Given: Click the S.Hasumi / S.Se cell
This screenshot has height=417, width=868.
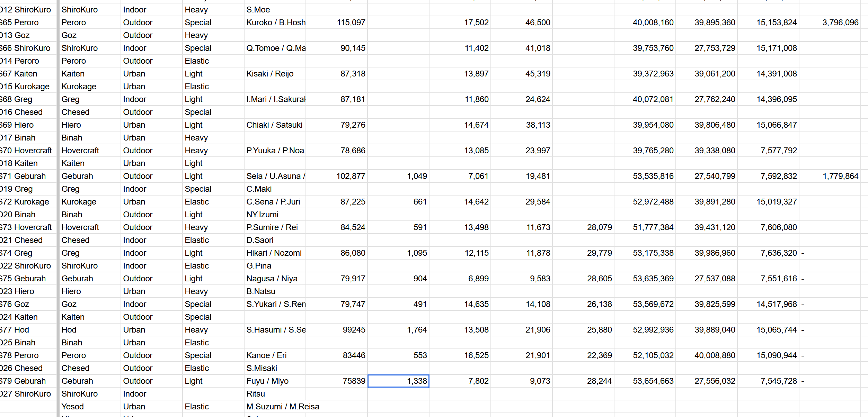Looking at the screenshot, I should point(275,330).
